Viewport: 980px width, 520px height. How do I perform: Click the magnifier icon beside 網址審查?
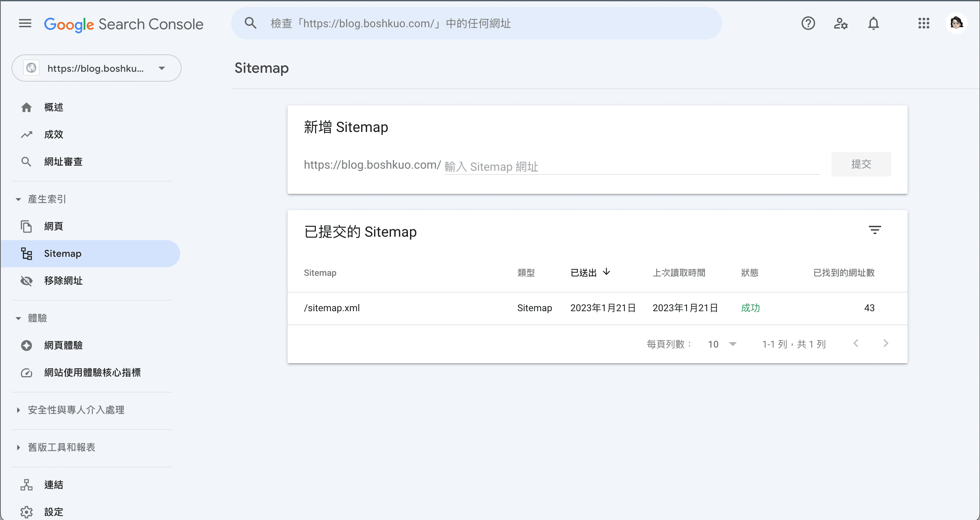pos(26,162)
